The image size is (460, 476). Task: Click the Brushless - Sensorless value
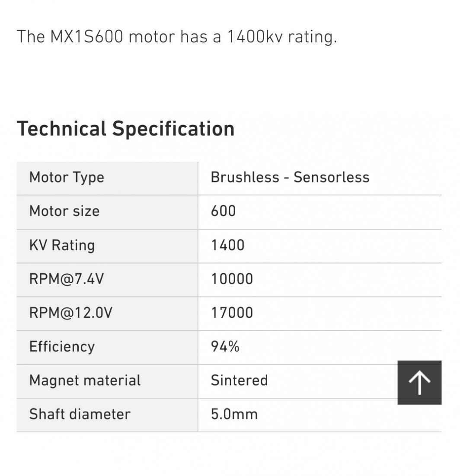pyautogui.click(x=290, y=177)
